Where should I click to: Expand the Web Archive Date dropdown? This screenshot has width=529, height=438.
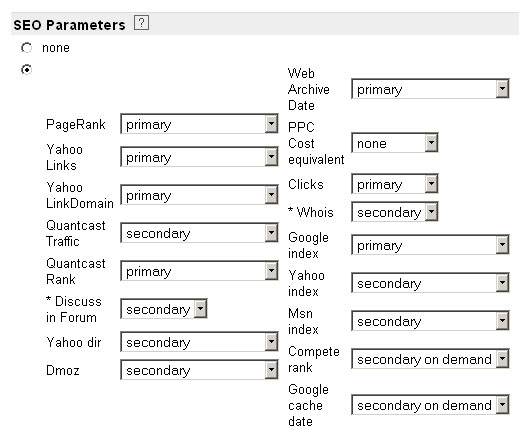430,89
